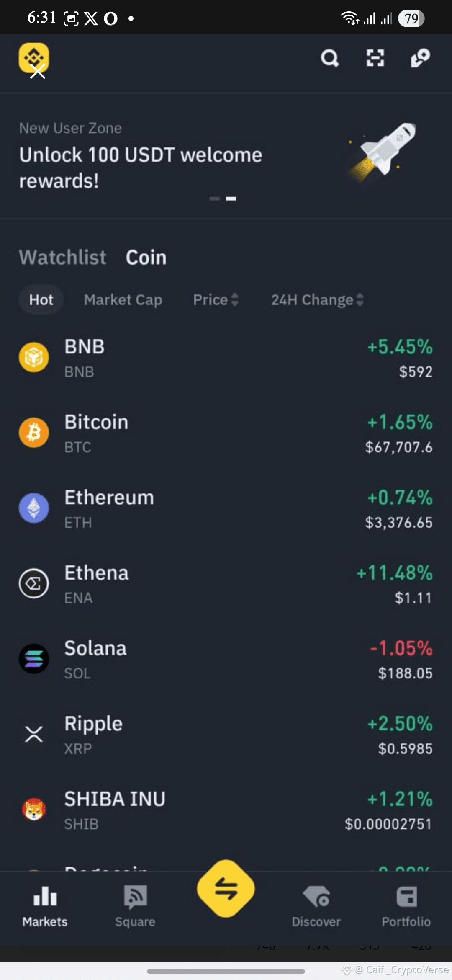
Task: Tap the Binance logo profile icon
Action: click(x=33, y=58)
